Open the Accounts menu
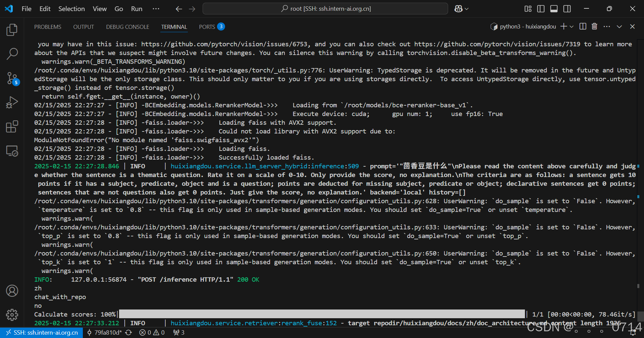Image resolution: width=644 pixels, height=338 pixels. point(12,291)
